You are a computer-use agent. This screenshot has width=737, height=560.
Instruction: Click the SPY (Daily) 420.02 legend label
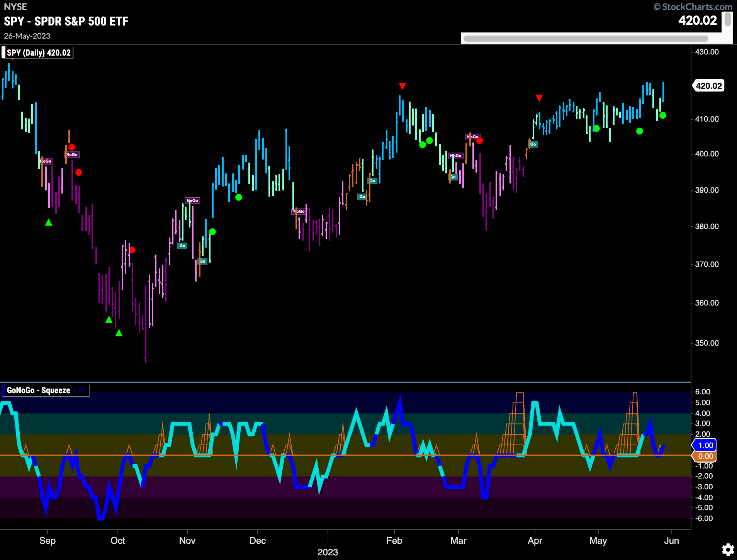37,53
